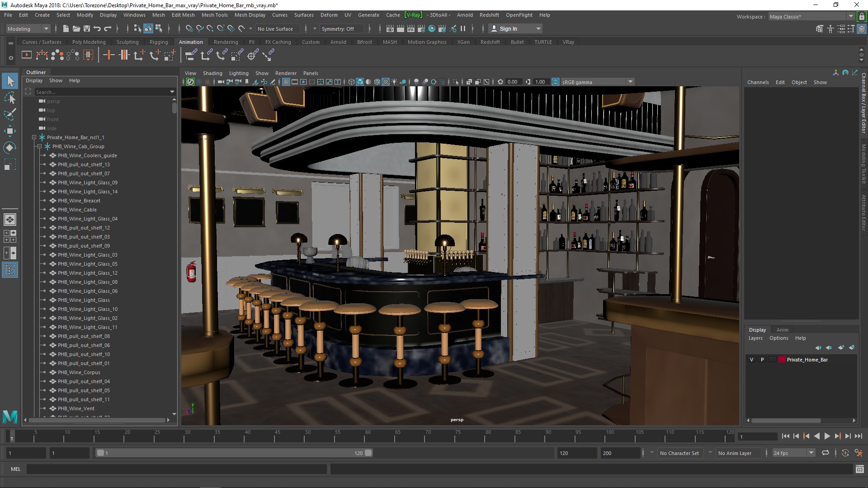Open the Windows menu
Screen dimensions: 868x488
(134, 15)
